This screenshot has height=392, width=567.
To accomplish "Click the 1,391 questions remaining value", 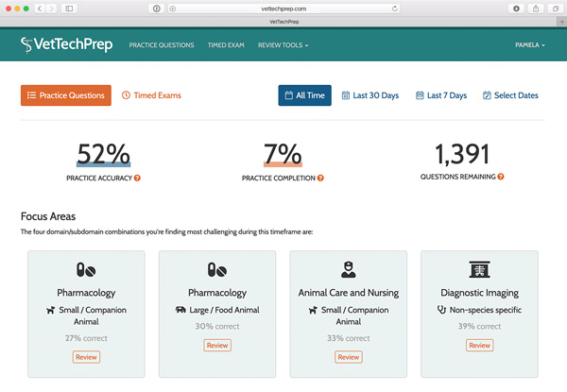I will point(462,154).
